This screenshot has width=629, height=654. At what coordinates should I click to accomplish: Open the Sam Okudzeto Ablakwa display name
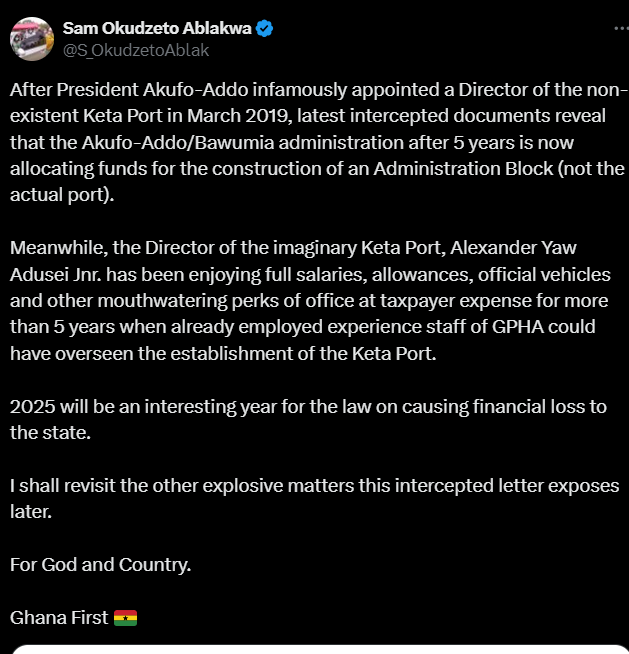coord(155,28)
